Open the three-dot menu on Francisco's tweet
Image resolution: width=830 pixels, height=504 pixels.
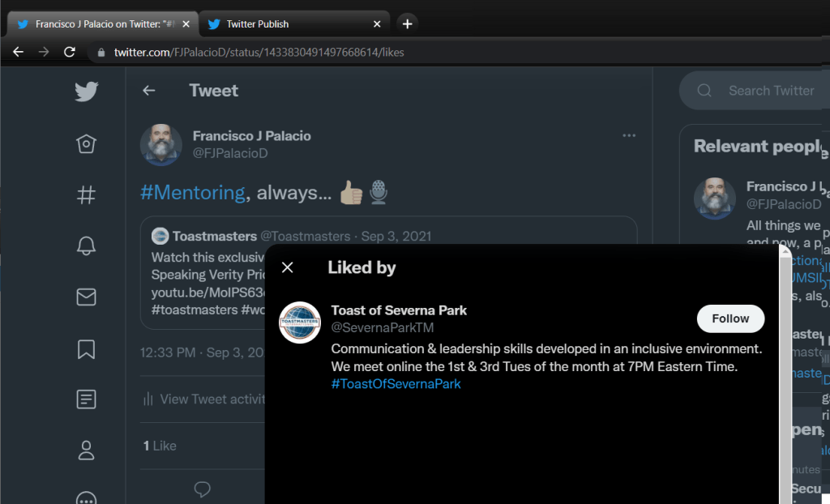point(629,135)
